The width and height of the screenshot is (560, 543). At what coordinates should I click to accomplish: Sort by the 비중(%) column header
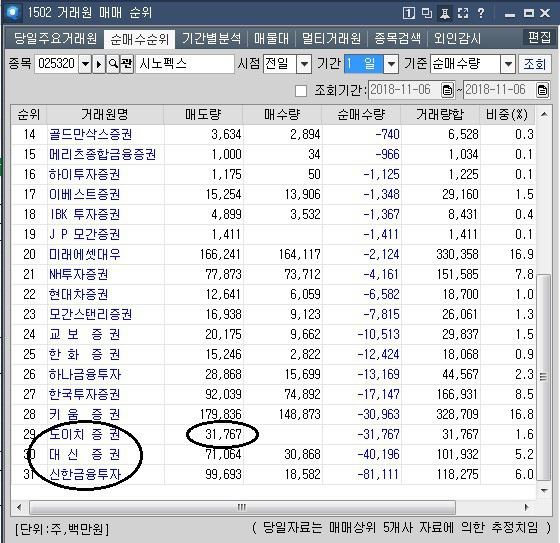click(x=507, y=115)
